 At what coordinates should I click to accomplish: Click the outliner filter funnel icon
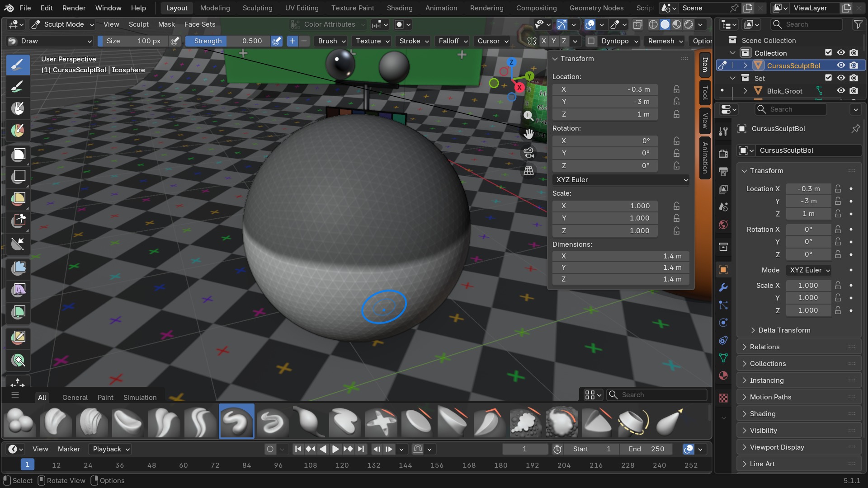tap(858, 24)
